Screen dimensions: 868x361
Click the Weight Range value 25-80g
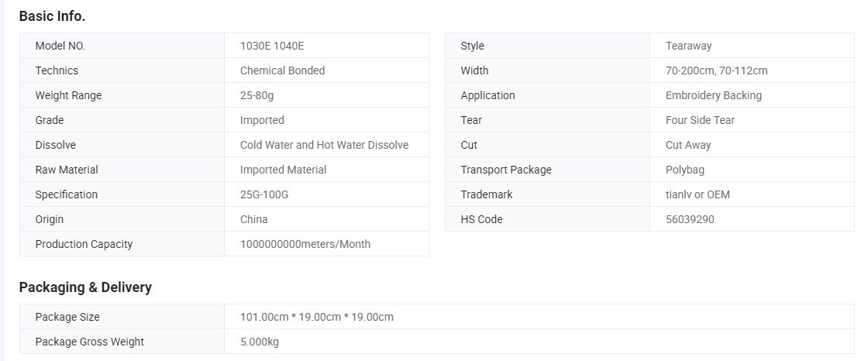(x=257, y=95)
